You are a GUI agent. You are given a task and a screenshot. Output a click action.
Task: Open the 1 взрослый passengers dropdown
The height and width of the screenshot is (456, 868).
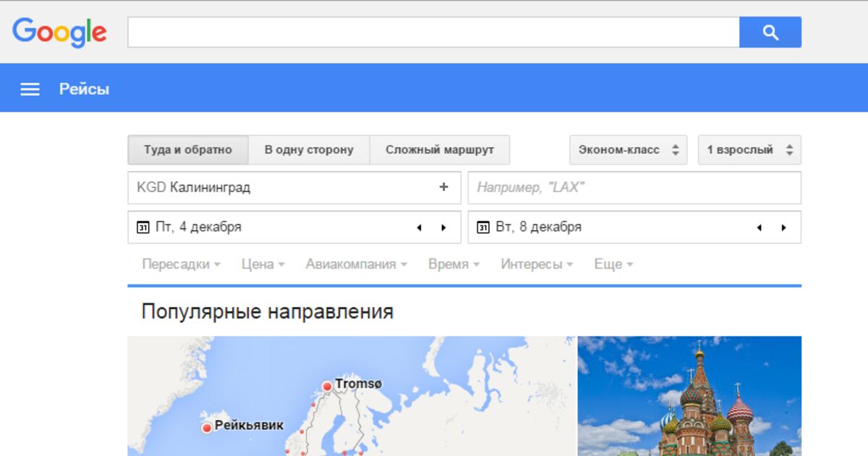pos(749,150)
